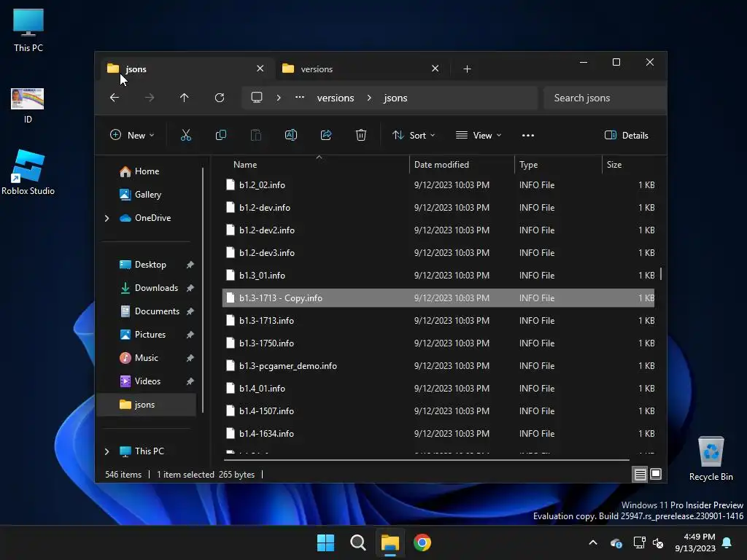Expand hidden path ellipsis in address bar
The image size is (747, 560).
300,97
